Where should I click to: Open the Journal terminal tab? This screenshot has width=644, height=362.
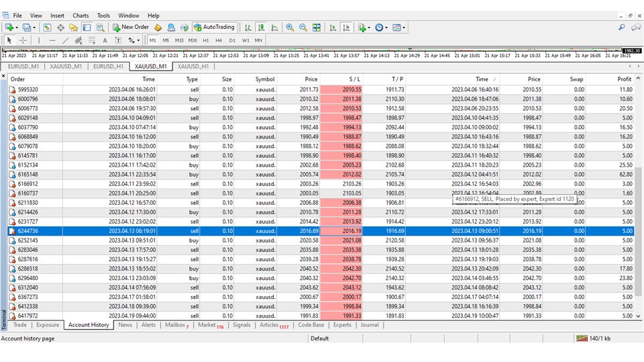point(369,325)
